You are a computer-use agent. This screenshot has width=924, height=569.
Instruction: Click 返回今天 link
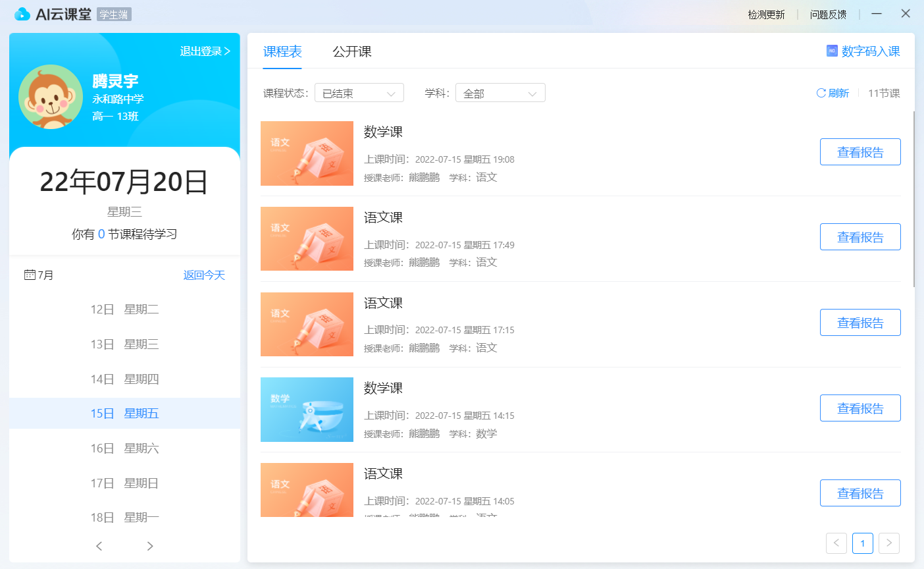204,275
